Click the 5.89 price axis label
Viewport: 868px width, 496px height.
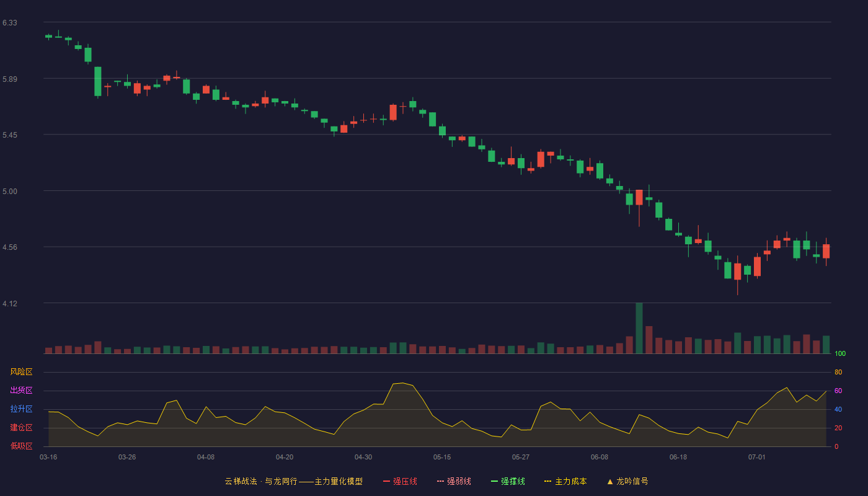pyautogui.click(x=10, y=79)
